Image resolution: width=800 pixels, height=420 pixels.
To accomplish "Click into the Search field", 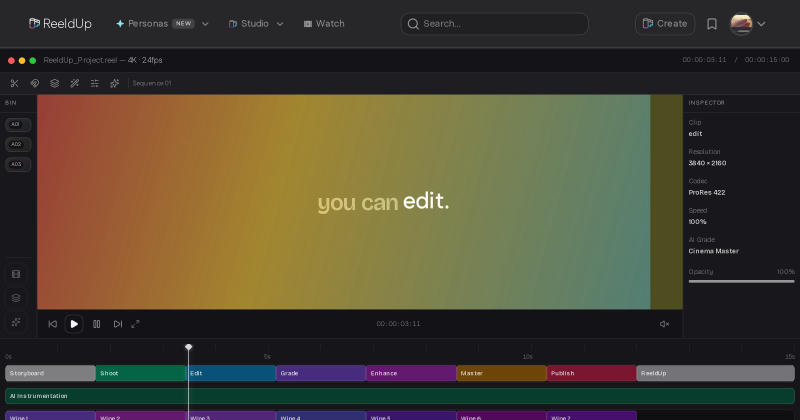I will coord(494,24).
